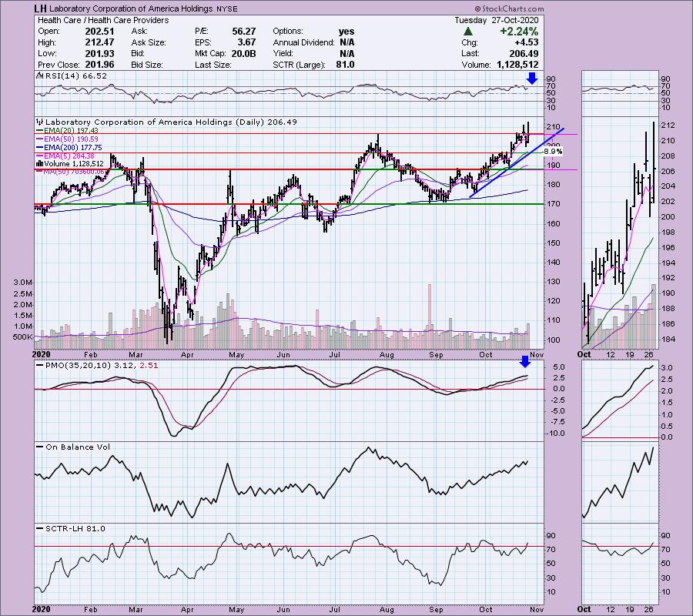The height and width of the screenshot is (616, 693).
Task: Click the Prev Close value 201.96
Action: click(x=99, y=65)
